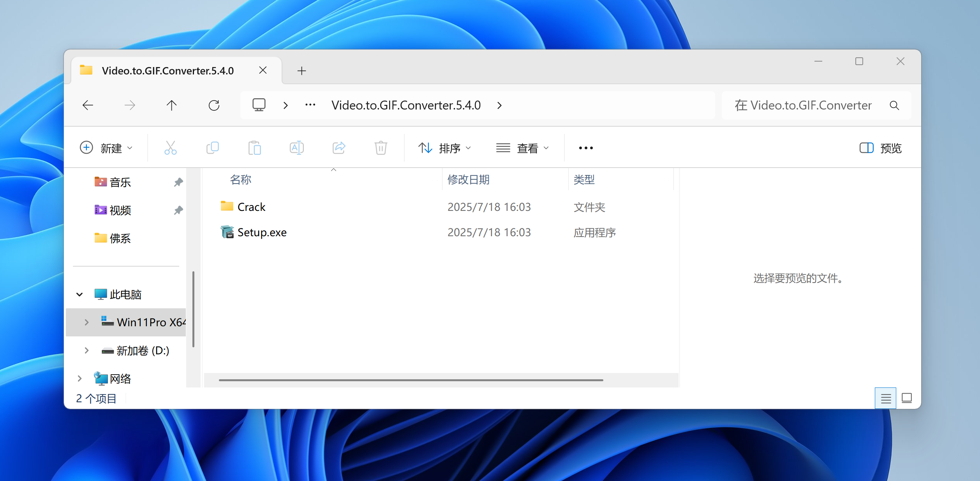Screen dimensions: 980x481
Task: Select the Setup.exe application file
Action: coord(262,232)
